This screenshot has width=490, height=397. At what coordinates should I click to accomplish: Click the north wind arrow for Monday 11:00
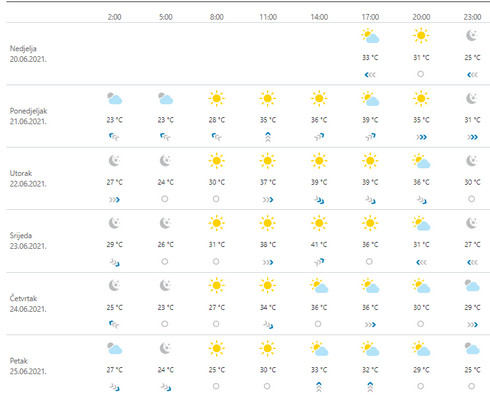pyautogui.click(x=268, y=137)
